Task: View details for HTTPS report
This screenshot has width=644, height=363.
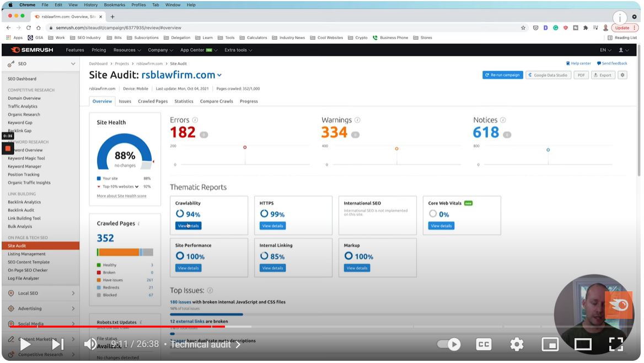Action: [x=273, y=226]
